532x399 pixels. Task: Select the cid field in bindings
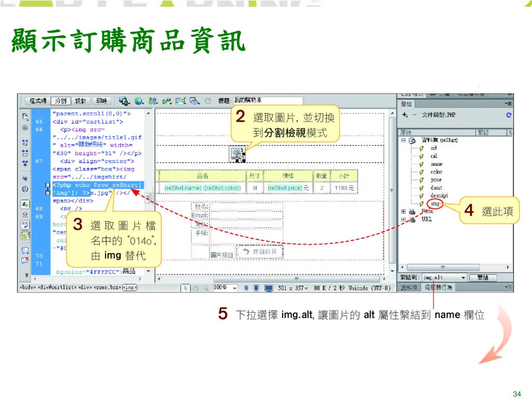click(434, 156)
